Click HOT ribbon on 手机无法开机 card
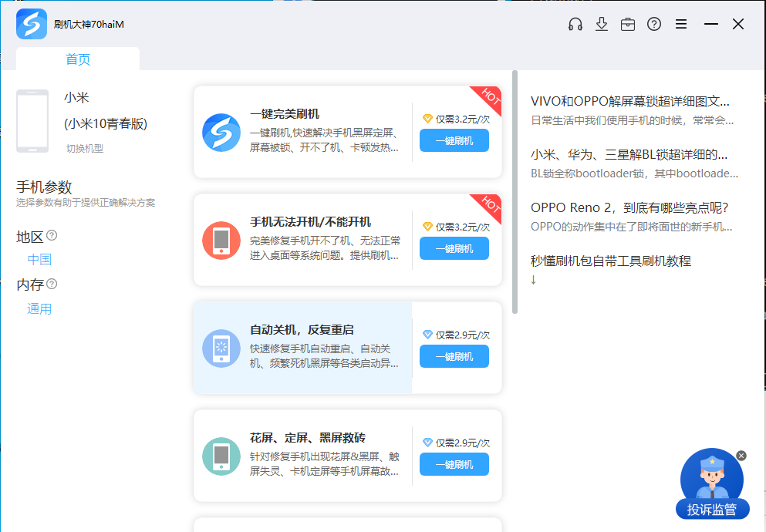766x532 pixels. click(489, 206)
